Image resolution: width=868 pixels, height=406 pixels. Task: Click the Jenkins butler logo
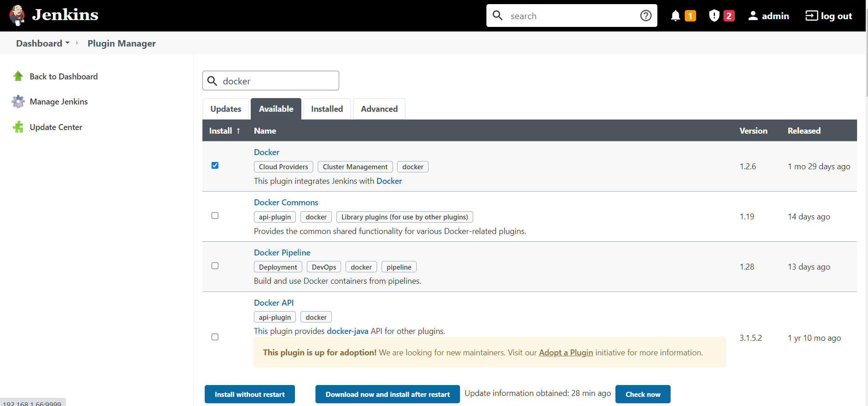click(17, 16)
